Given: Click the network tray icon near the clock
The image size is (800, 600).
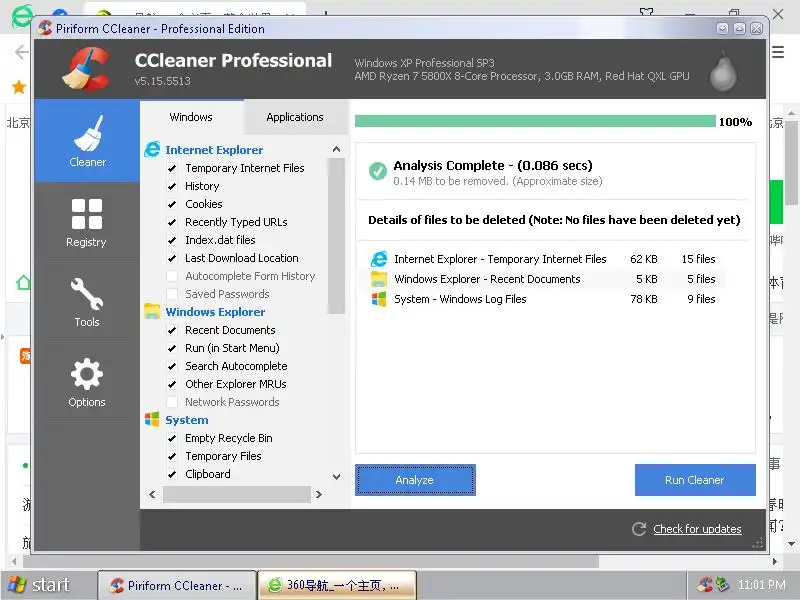Looking at the screenshot, I should [x=722, y=584].
